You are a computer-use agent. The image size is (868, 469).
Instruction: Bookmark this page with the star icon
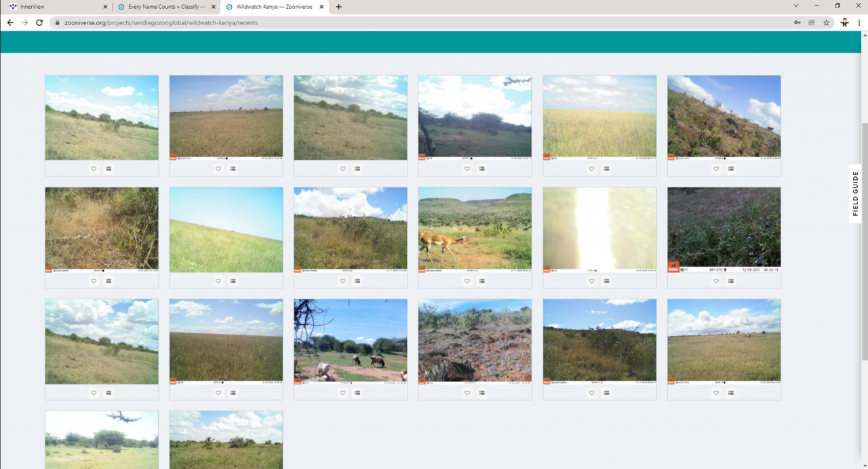coord(826,22)
